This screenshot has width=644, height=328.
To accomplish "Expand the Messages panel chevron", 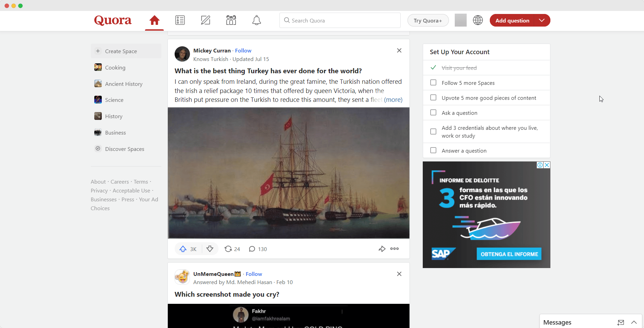I will [x=634, y=322].
